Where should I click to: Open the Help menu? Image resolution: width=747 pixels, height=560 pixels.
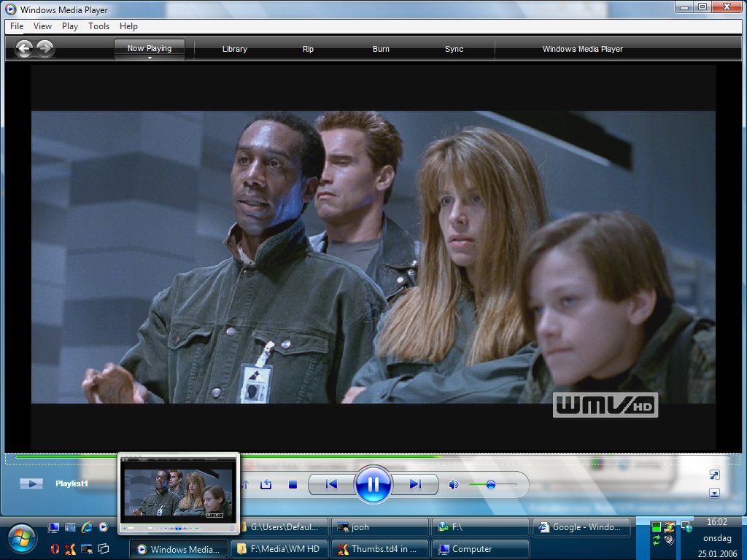point(128,26)
